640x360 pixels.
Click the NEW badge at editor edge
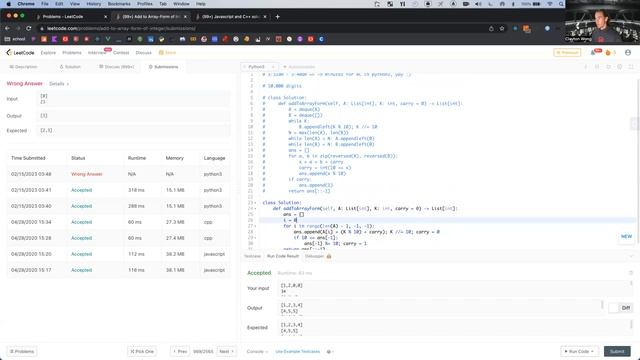tap(626, 236)
